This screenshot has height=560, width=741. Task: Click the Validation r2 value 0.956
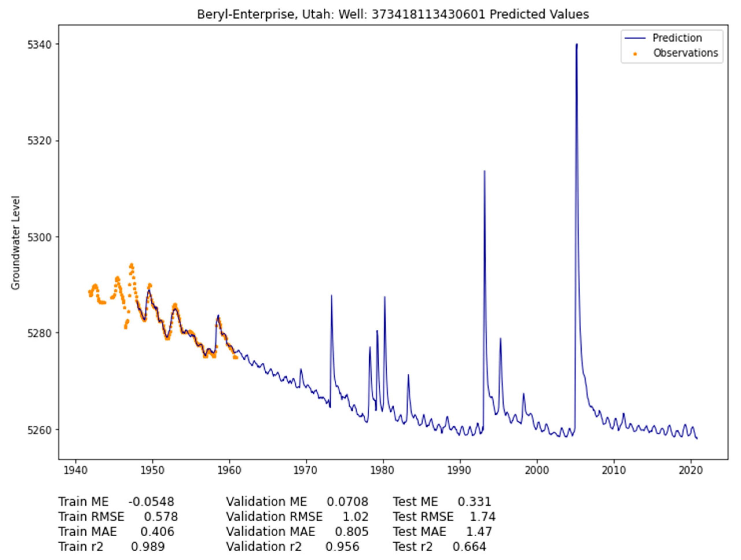pyautogui.click(x=342, y=547)
